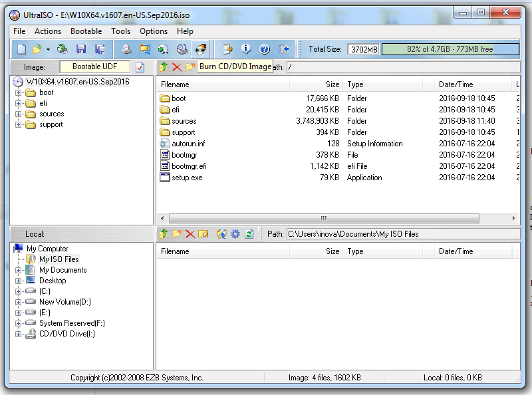Save the image with floppy disk icon
Screen dimensions: 532x395
(x=80, y=49)
